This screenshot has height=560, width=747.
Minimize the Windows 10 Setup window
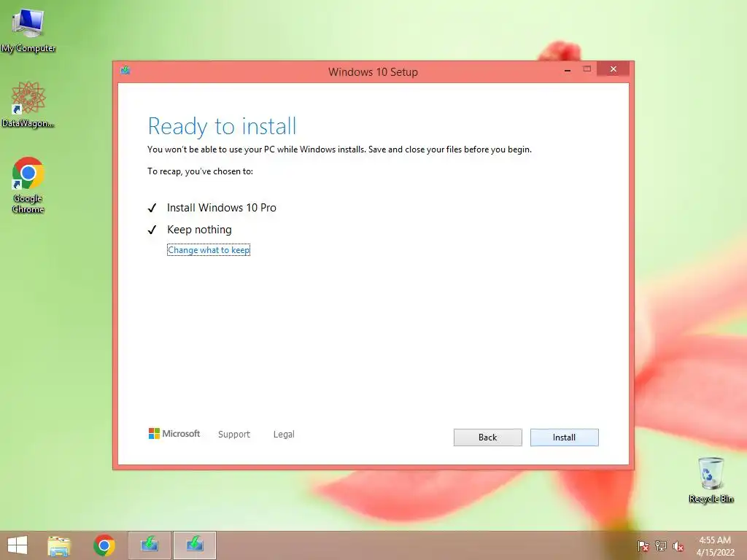click(x=568, y=70)
